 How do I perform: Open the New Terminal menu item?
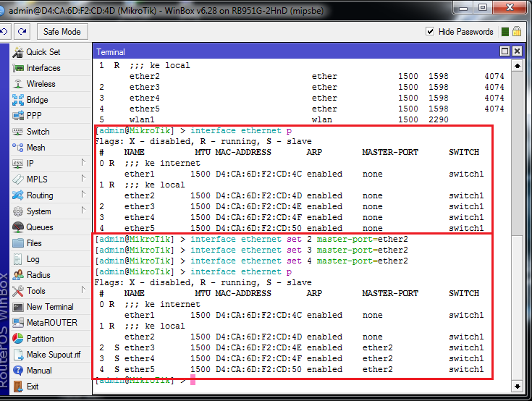[x=51, y=307]
